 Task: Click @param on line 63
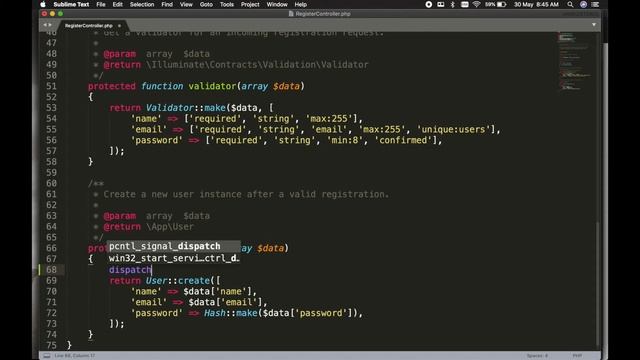[120, 216]
